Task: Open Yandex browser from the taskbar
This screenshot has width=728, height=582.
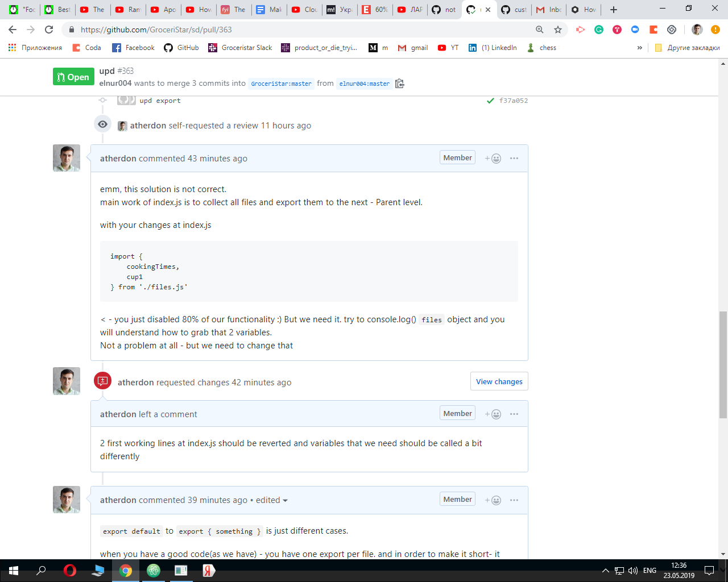Action: 209,571
